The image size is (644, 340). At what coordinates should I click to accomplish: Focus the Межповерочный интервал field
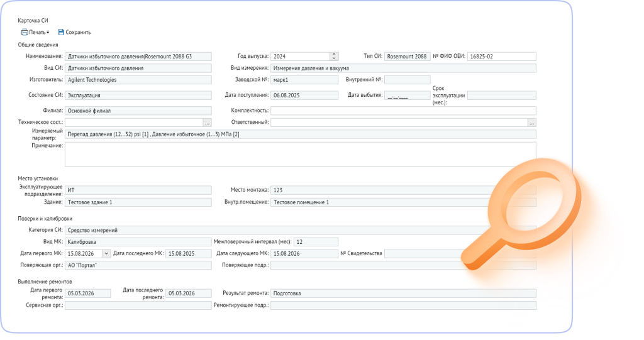click(316, 242)
